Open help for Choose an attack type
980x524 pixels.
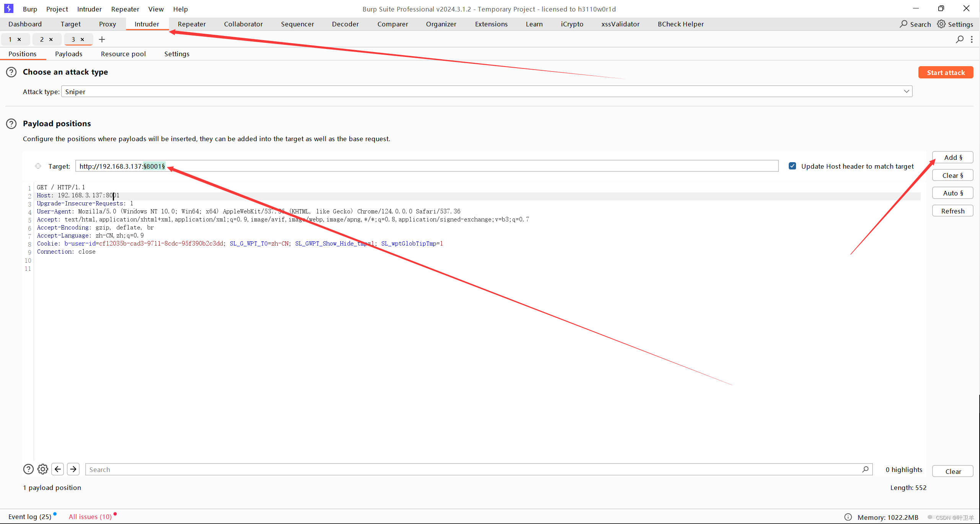(x=11, y=72)
